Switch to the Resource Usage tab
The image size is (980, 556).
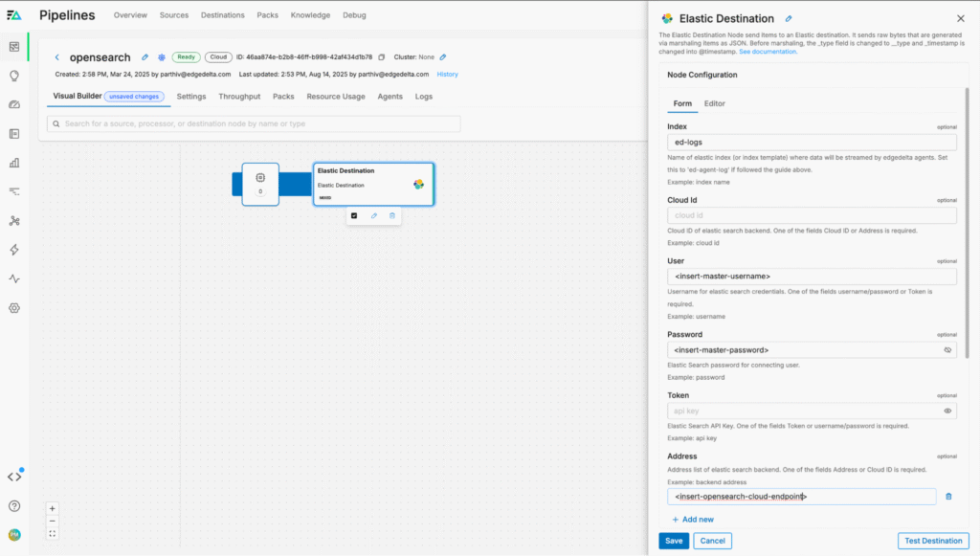click(x=336, y=97)
